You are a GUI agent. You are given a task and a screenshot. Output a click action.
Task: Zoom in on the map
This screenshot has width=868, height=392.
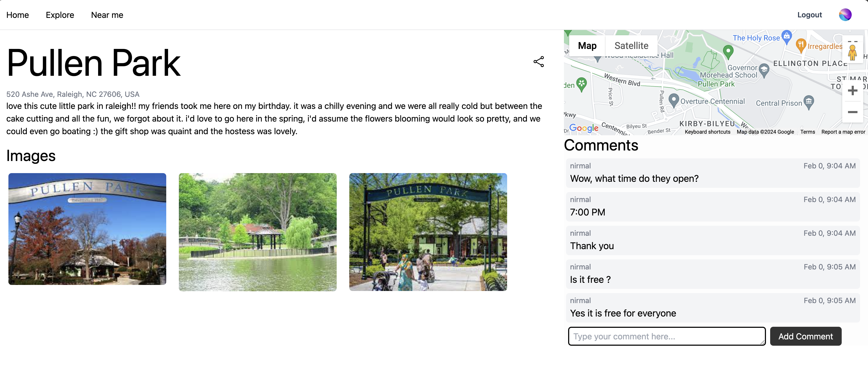pos(852,90)
